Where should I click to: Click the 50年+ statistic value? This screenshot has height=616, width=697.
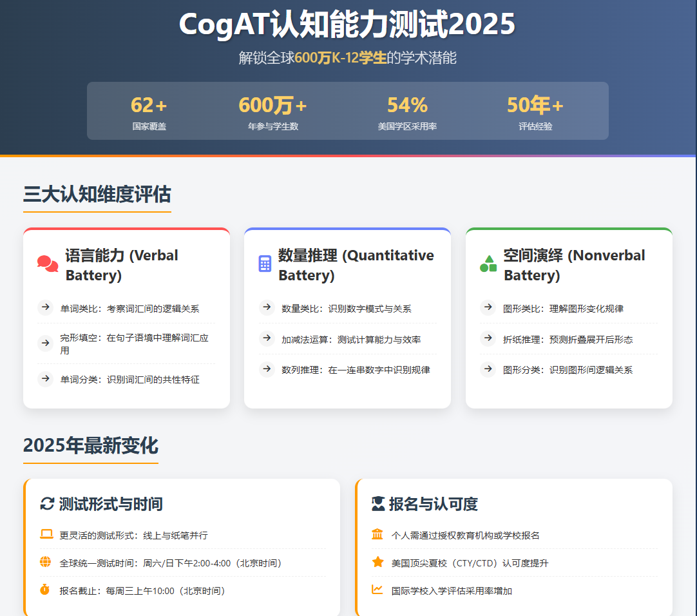point(535,106)
